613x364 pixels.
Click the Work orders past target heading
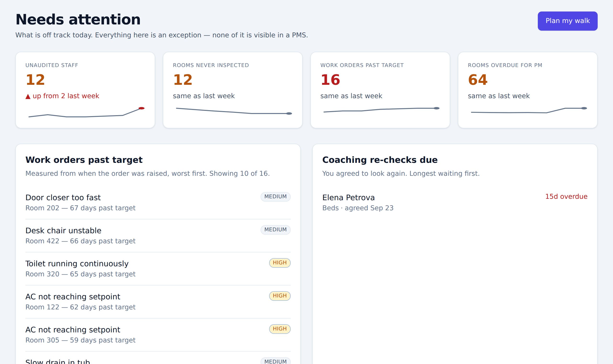84,160
